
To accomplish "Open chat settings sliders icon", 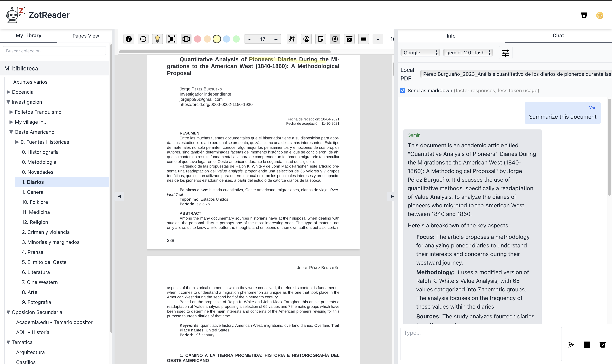I will (x=506, y=53).
